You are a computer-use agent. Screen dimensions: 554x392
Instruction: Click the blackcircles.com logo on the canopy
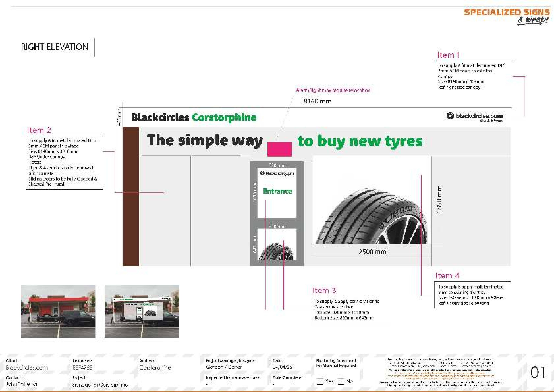475,117
